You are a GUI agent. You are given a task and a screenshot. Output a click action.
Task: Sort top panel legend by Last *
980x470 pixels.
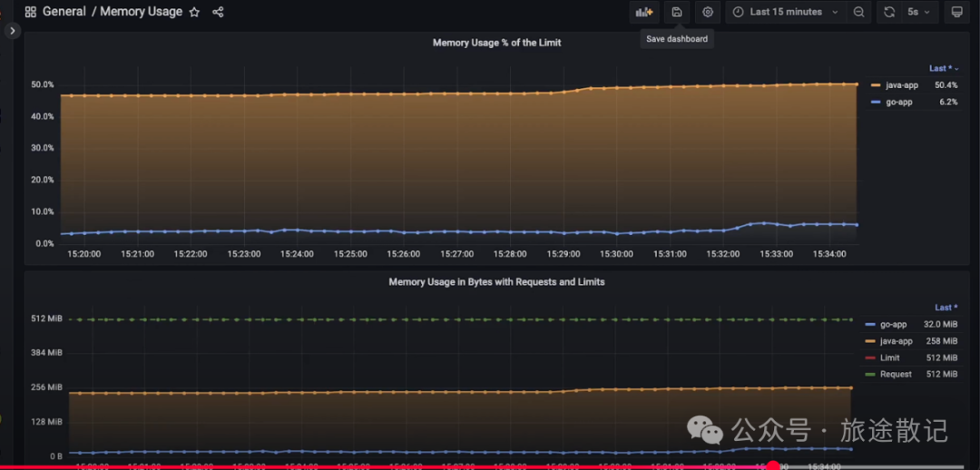point(944,68)
